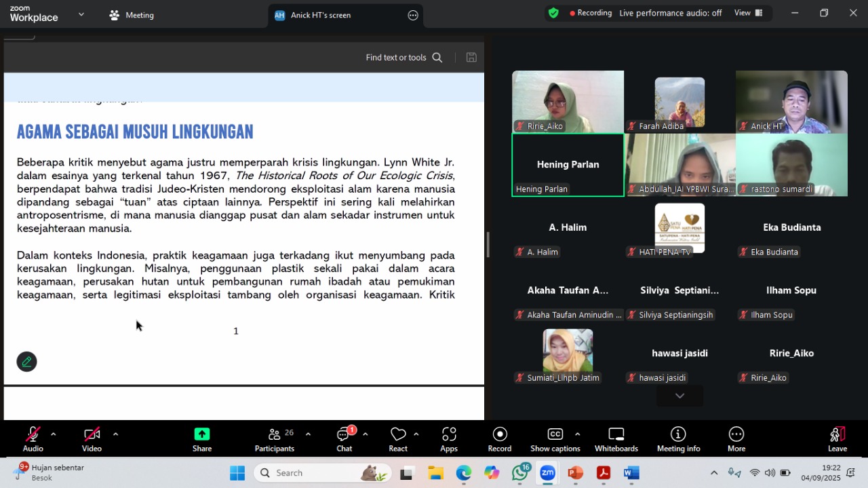
Task: Unmute microphone with Audio button
Action: [x=33, y=439]
